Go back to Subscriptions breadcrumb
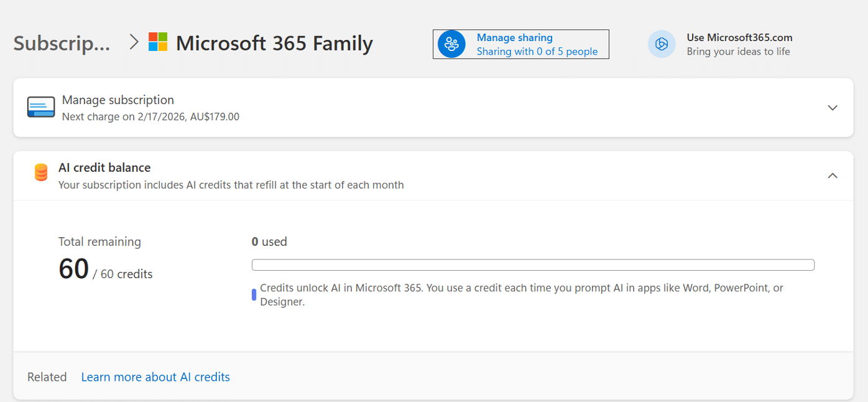The width and height of the screenshot is (868, 402). tap(62, 44)
